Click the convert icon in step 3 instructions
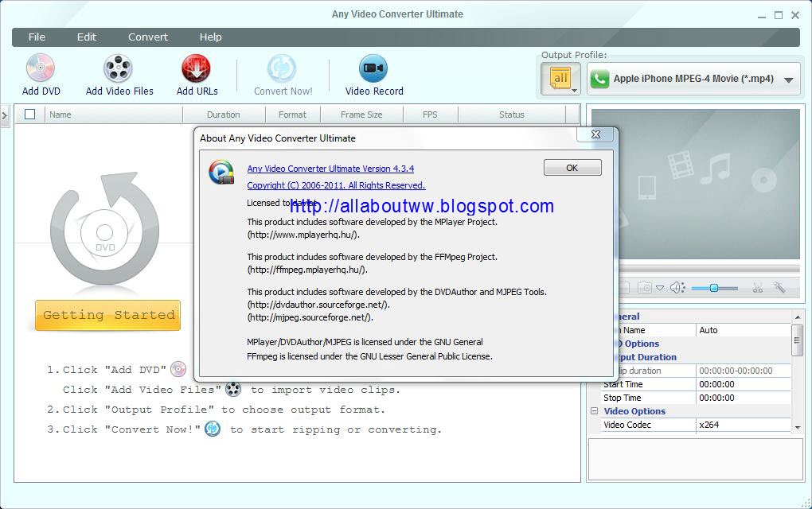The image size is (812, 509). pyautogui.click(x=213, y=429)
